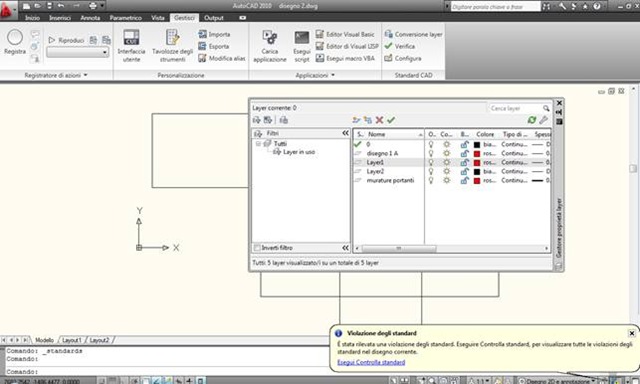Viewport: 640px width, 384px height.
Task: Switch to Layout1 tab
Action: pyautogui.click(x=72, y=340)
